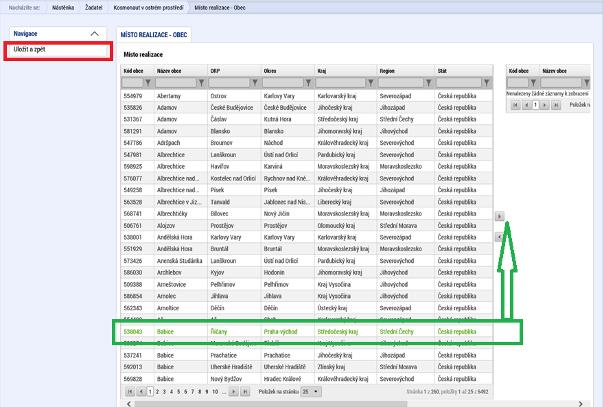Select Andělská Hora row with ORP Bruntál
Screen dimensions: 604x407
click(307, 249)
